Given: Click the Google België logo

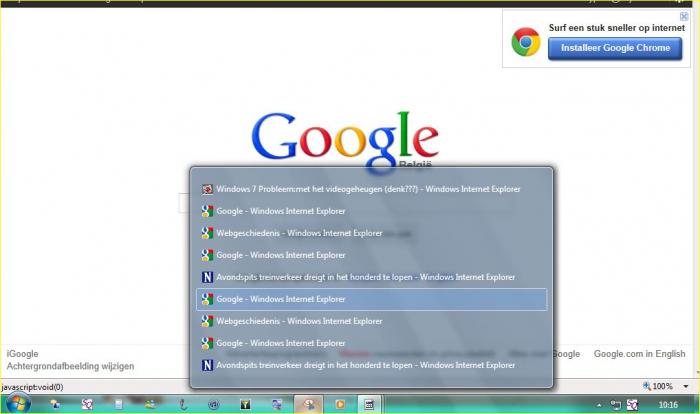Looking at the screenshot, I should click(345, 141).
